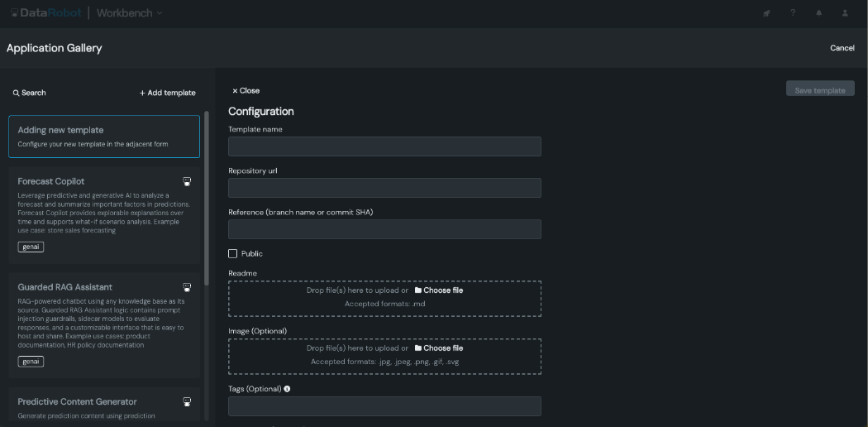Click the Tags info icon
868x427 pixels.
click(x=287, y=389)
